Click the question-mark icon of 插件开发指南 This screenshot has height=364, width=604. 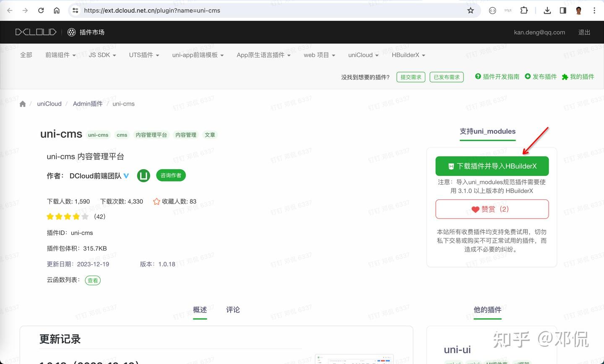[x=478, y=77]
